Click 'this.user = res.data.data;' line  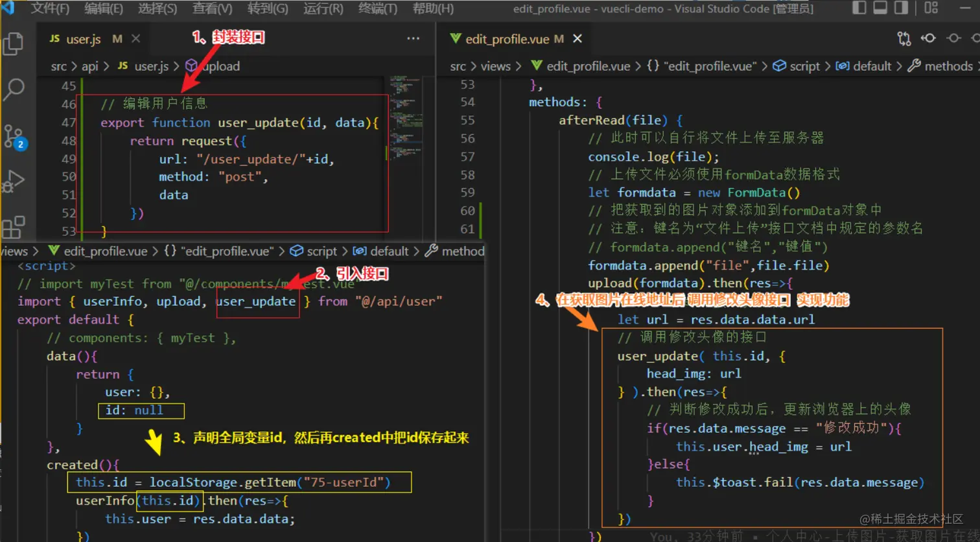click(200, 519)
